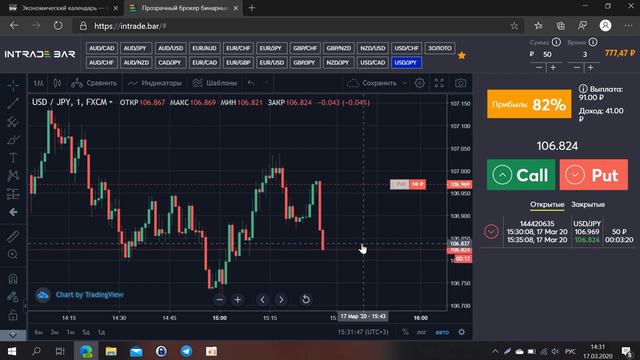This screenshot has height=360, width=640.
Task: Select the brush drawing tool
Action: (x=13, y=140)
